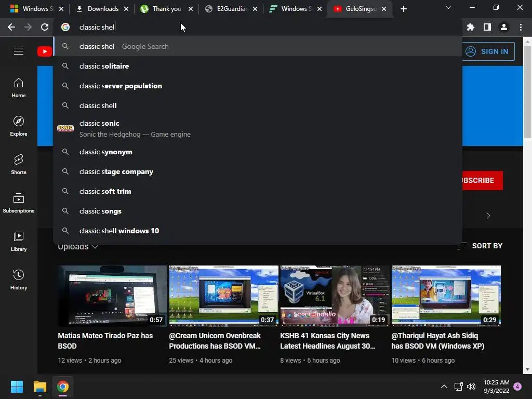Open the volume tray icon
This screenshot has width=532, height=399.
pos(471,387)
